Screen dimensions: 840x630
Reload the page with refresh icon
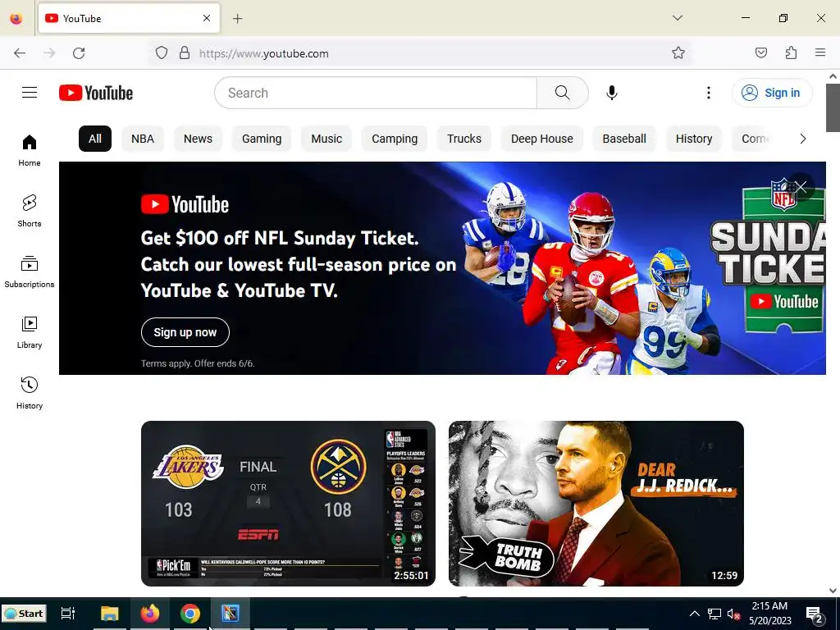(79, 53)
